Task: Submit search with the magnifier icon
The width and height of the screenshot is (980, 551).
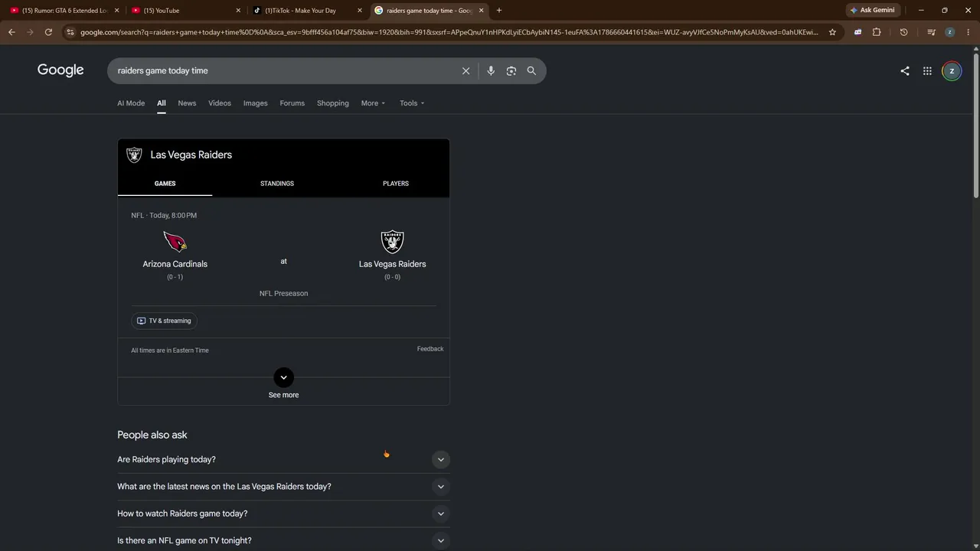Action: pyautogui.click(x=531, y=70)
